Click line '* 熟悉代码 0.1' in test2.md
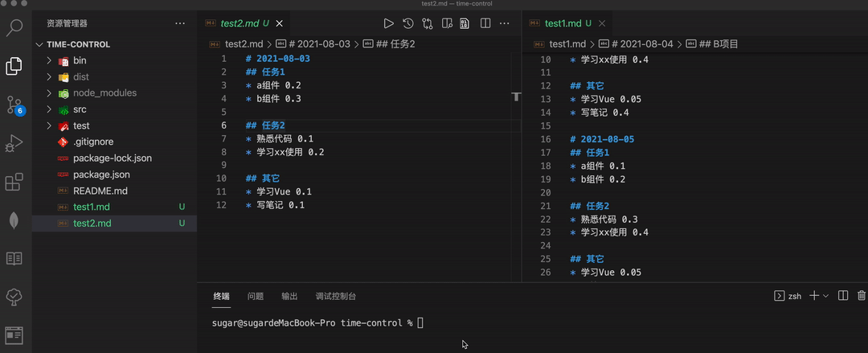The height and width of the screenshot is (353, 868). click(280, 138)
